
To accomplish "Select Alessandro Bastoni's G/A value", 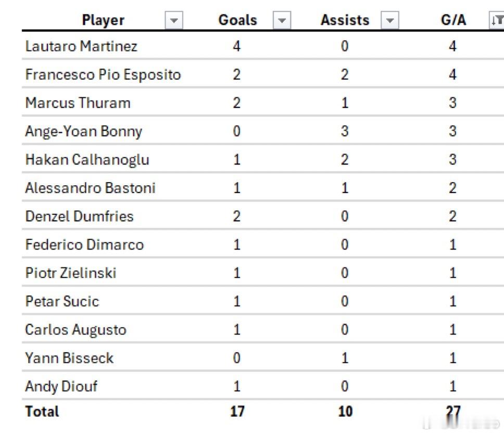I will (x=452, y=187).
